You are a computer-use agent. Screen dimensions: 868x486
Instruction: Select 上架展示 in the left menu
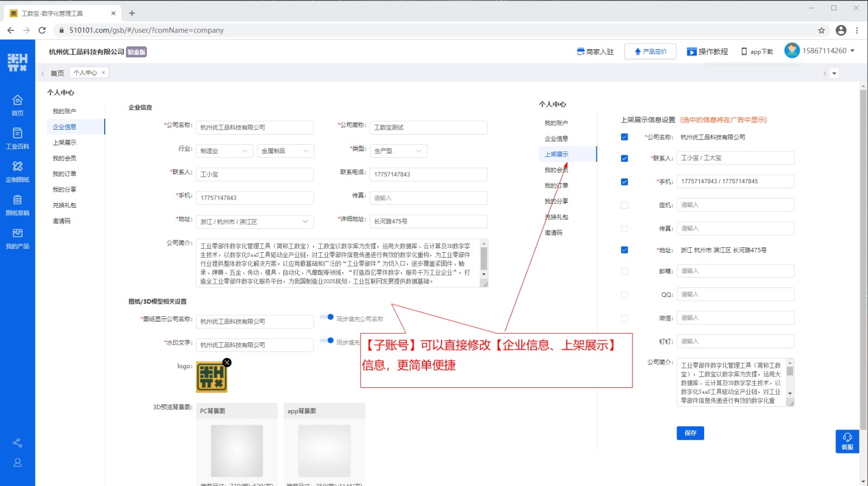(65, 143)
